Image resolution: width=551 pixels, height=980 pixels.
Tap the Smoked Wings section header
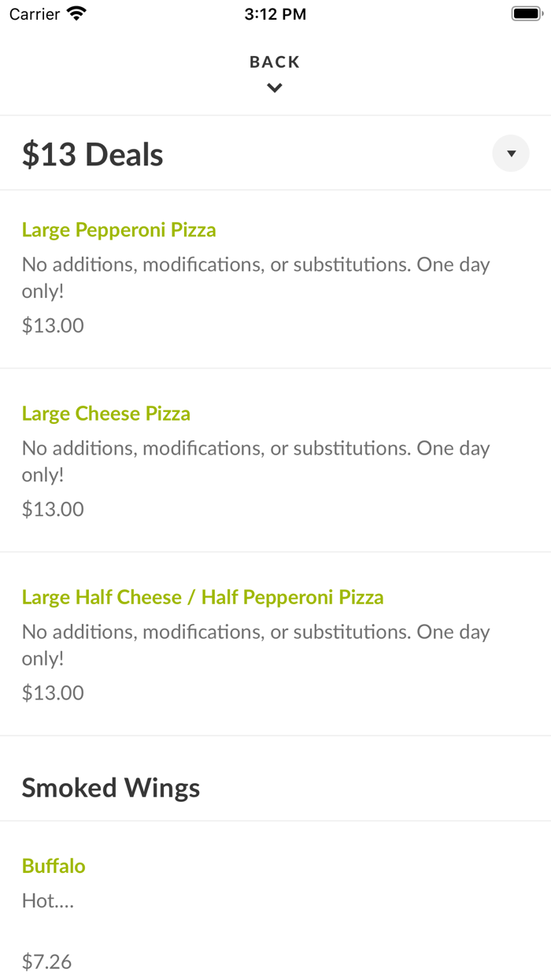point(111,787)
